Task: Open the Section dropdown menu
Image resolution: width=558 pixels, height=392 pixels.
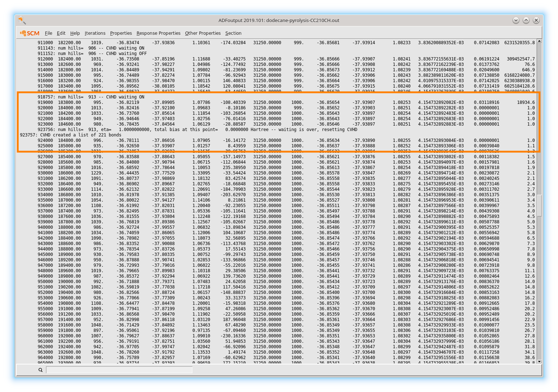Action: click(x=233, y=33)
